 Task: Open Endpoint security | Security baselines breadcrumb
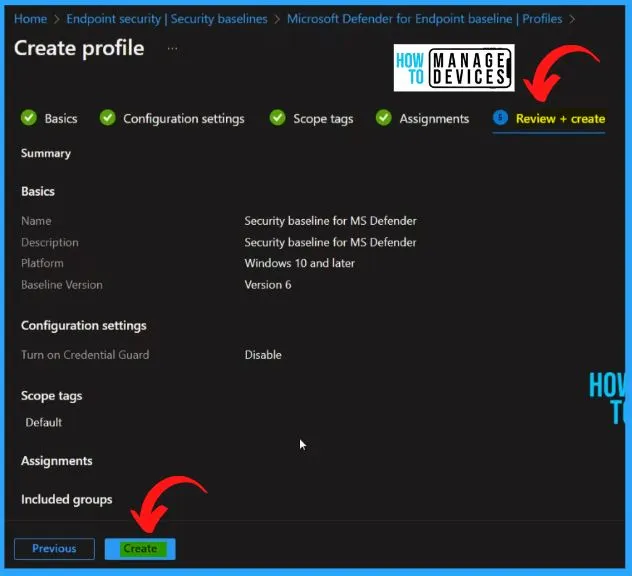(167, 19)
